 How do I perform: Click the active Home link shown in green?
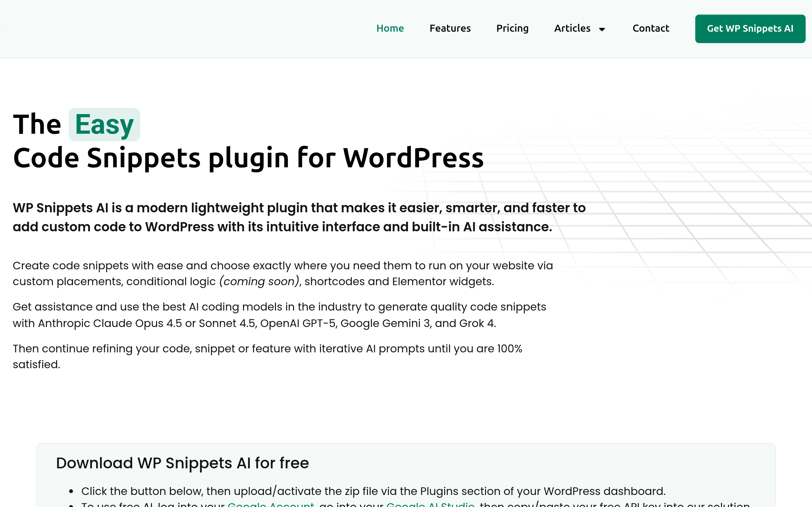pos(390,29)
